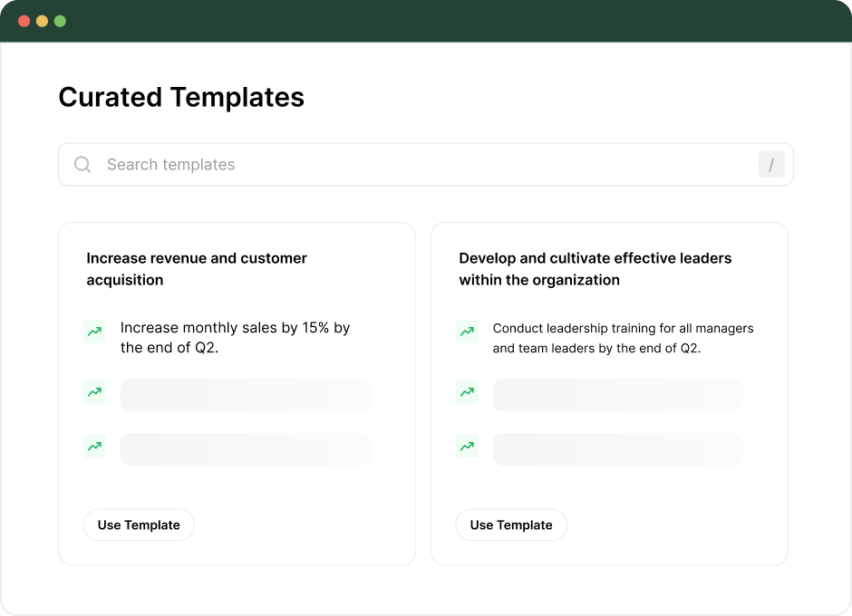Image resolution: width=852 pixels, height=616 pixels.
Task: Click second placeholder row in revenue card
Action: pos(246,395)
